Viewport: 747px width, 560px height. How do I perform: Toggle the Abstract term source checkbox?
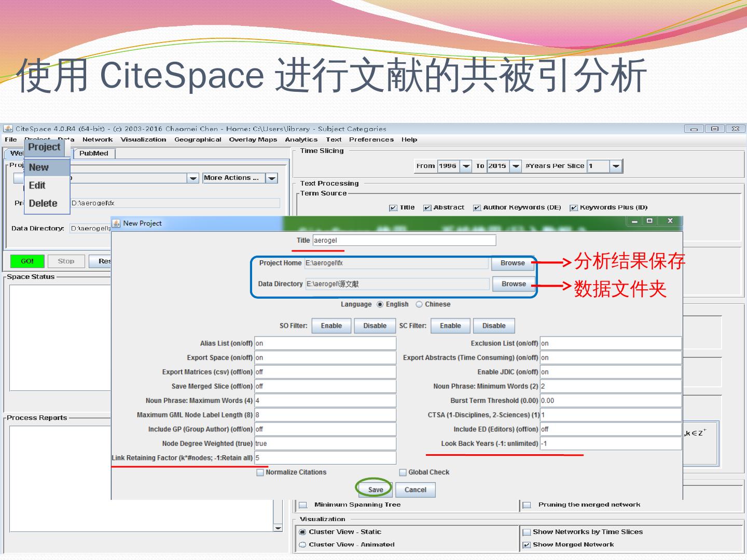[427, 208]
